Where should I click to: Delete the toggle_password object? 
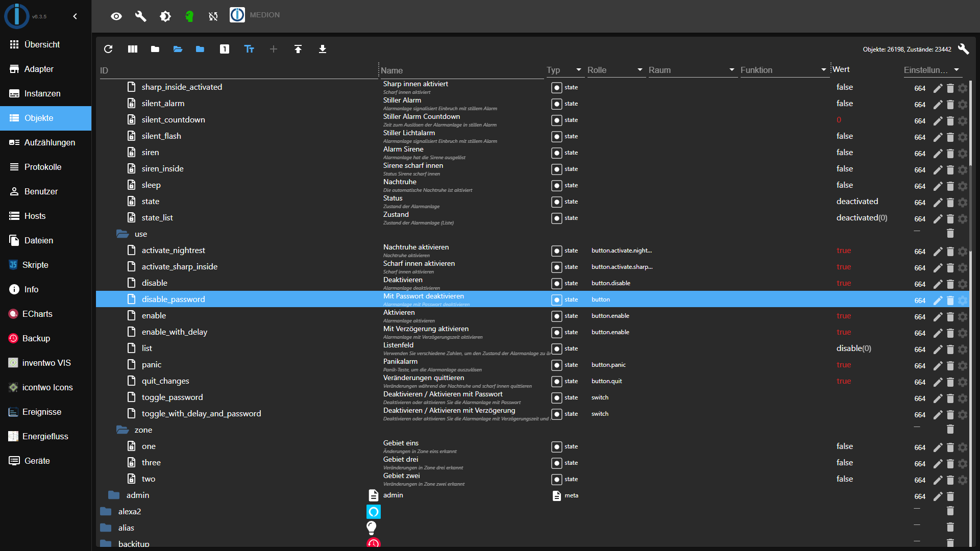950,398
